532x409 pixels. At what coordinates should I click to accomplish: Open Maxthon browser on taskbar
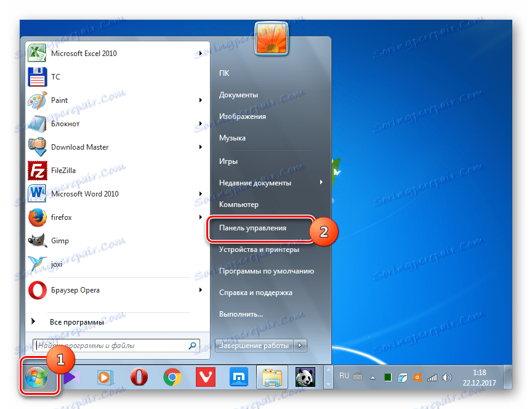239,377
